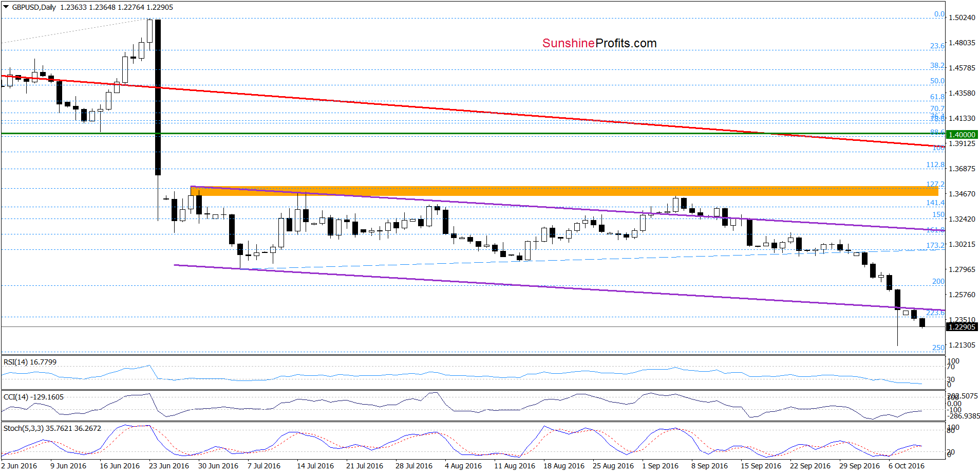This screenshot has height=473, width=980.
Task: Click the 173.2 Fibonacci level label
Action: pyautogui.click(x=935, y=245)
